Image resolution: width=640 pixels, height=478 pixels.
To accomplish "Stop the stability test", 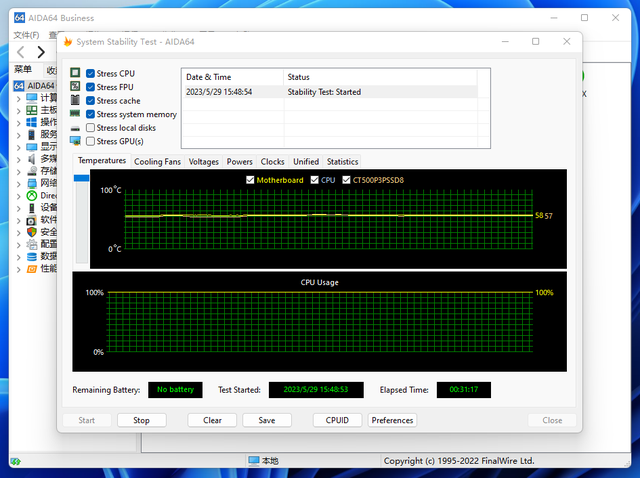I will click(142, 420).
